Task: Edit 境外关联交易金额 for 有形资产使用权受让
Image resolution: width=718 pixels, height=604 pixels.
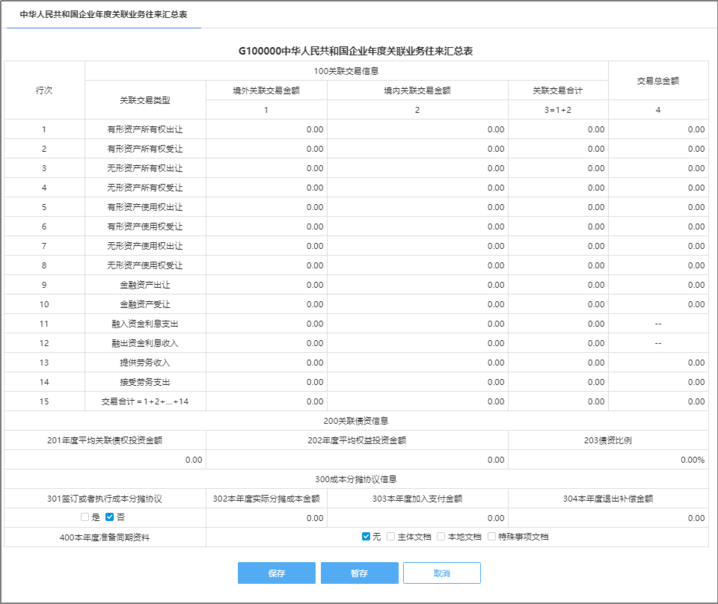Action: click(267, 227)
